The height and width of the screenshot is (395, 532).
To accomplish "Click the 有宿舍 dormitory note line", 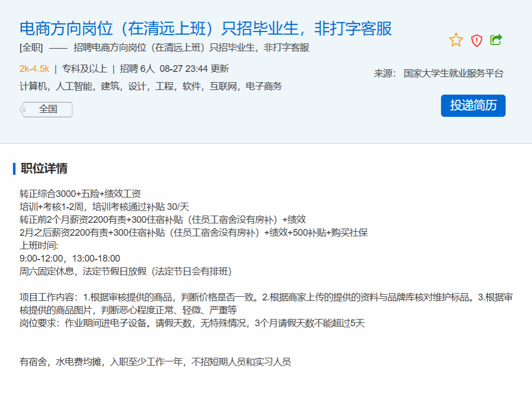I will [x=155, y=362].
